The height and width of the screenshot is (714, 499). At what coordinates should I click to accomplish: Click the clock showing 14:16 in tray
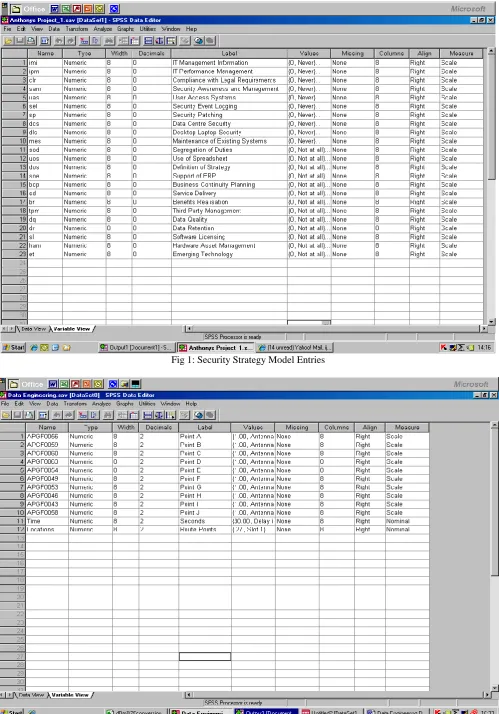click(x=484, y=347)
